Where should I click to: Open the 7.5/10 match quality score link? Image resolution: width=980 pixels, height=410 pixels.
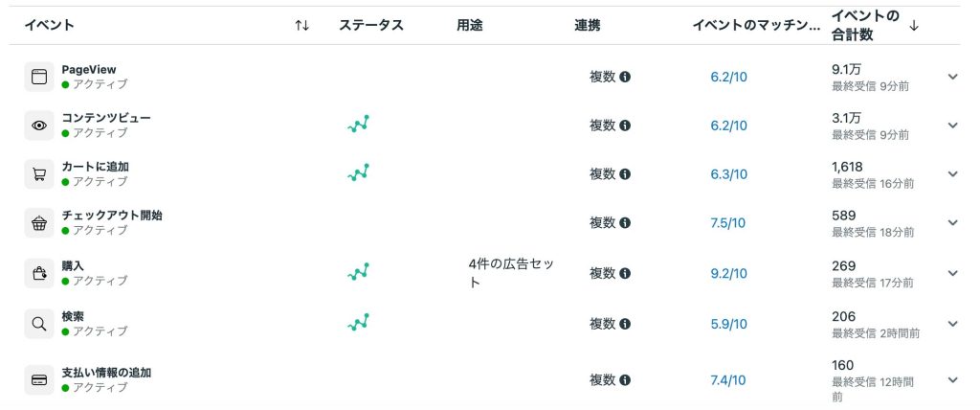727,223
